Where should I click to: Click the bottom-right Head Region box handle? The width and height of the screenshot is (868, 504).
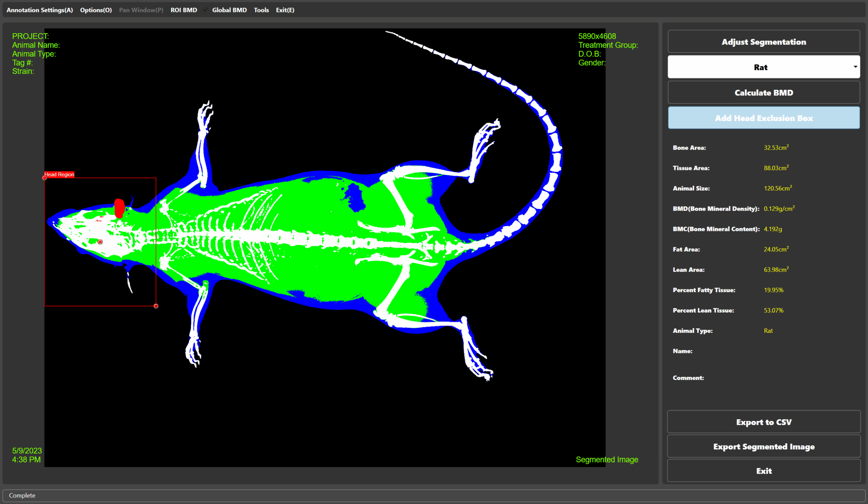[x=156, y=306]
